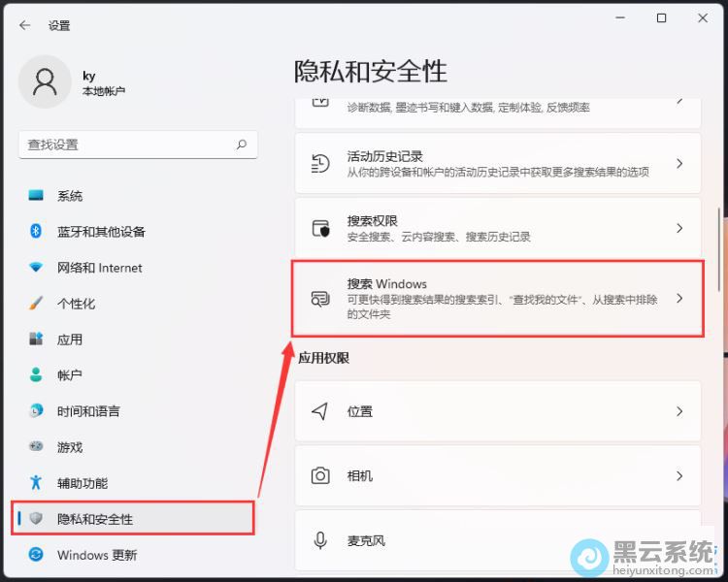The height and width of the screenshot is (582, 728).
Task: Open the Apps section in sidebar
Action: pos(70,339)
